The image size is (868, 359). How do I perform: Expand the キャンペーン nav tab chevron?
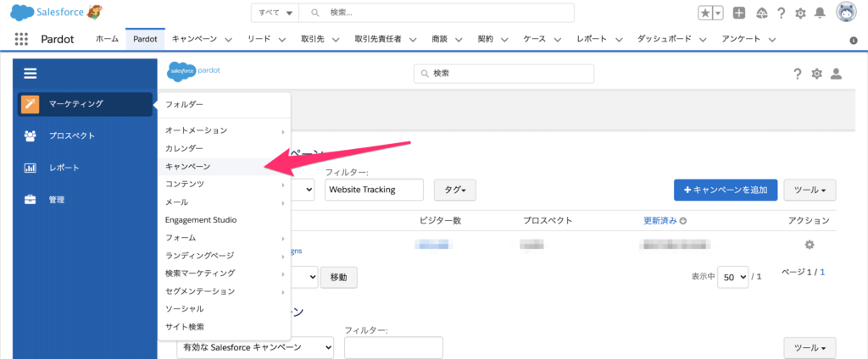[x=228, y=39]
